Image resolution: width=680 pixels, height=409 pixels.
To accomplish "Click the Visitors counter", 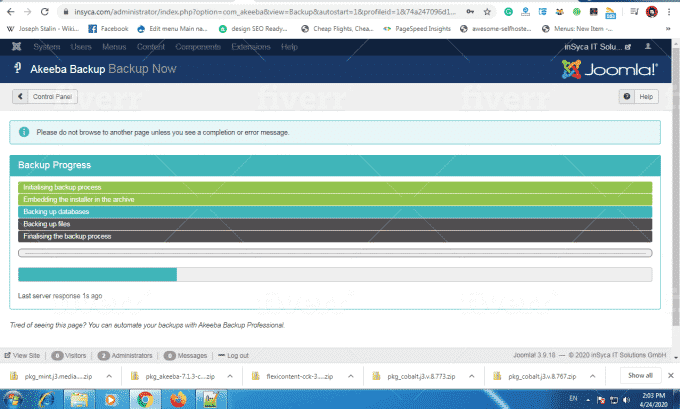I will tap(69, 355).
